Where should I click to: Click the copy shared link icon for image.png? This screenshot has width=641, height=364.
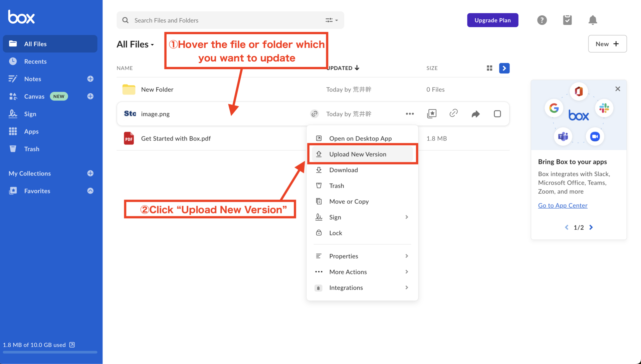click(x=453, y=113)
